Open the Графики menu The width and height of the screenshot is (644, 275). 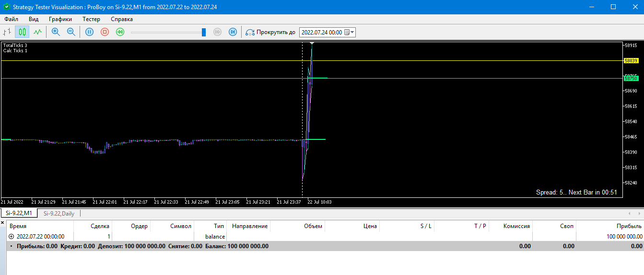tap(60, 19)
